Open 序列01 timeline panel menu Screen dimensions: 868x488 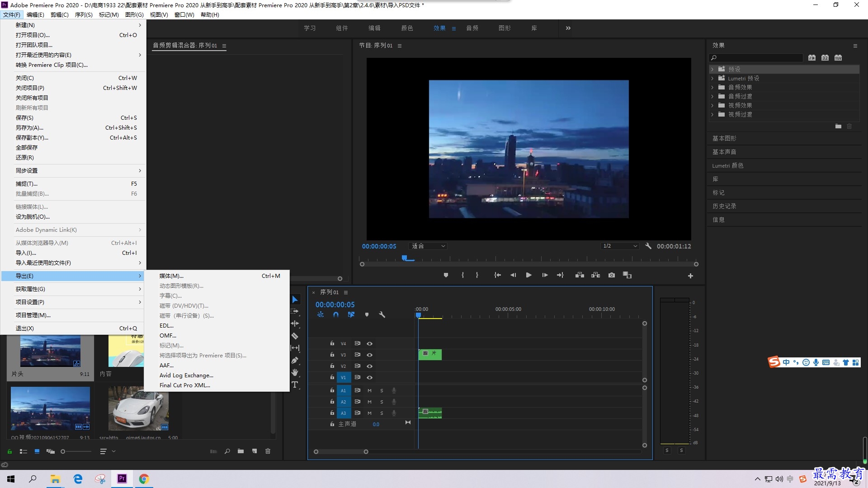346,292
